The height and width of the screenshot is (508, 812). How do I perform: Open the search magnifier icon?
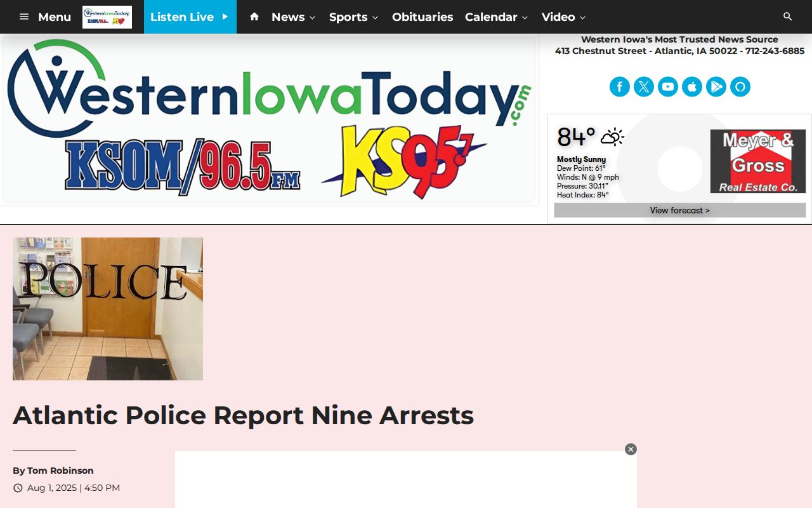point(788,17)
